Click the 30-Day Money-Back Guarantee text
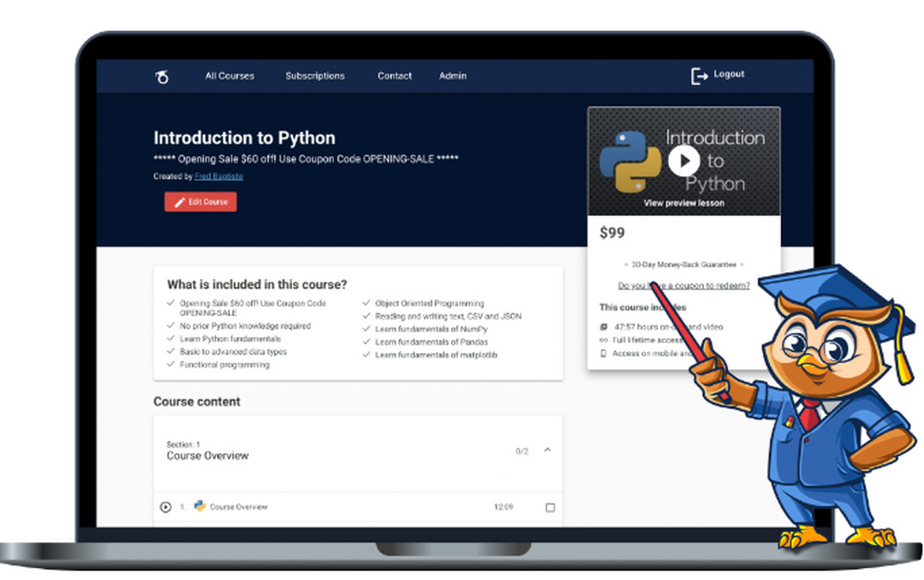This screenshot has height=580, width=924. [684, 265]
